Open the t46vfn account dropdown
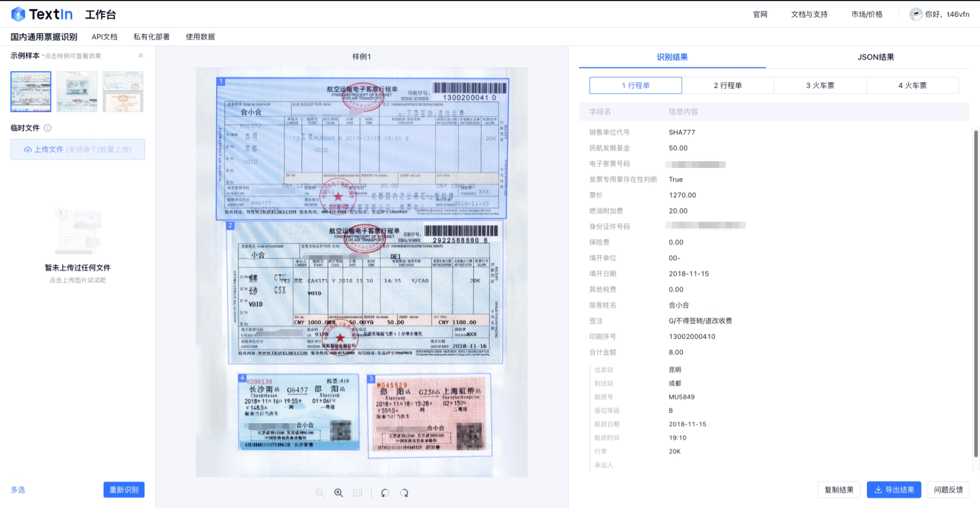Screen dimensions: 980x510 point(946,13)
